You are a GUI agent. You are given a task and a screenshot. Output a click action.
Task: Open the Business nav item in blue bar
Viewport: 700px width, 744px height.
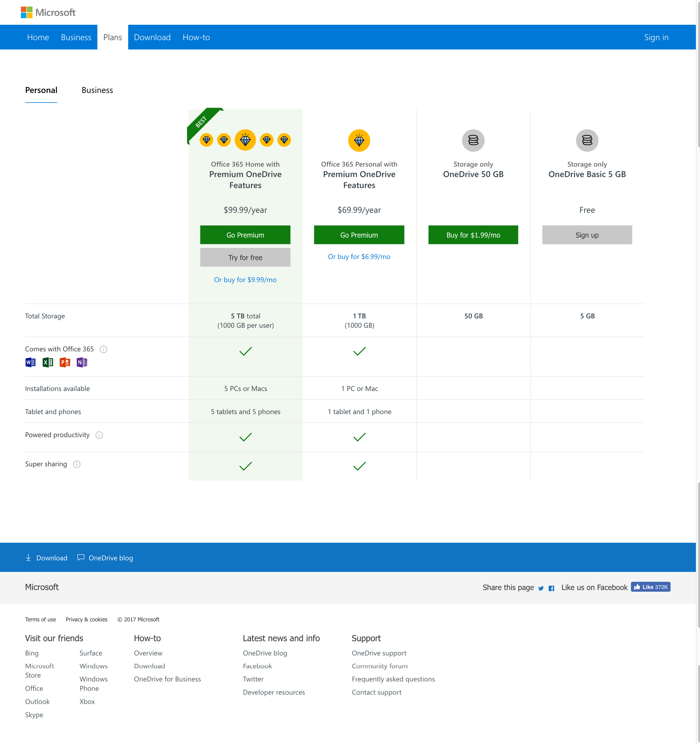(x=76, y=37)
